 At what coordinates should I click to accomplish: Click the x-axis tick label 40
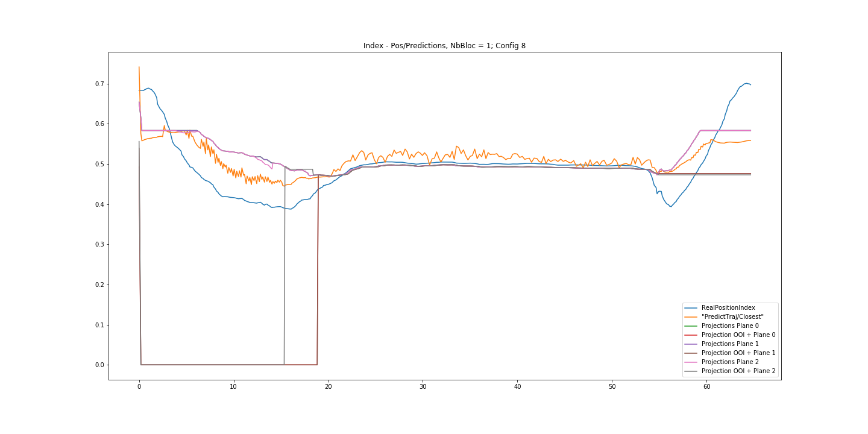tap(517, 386)
